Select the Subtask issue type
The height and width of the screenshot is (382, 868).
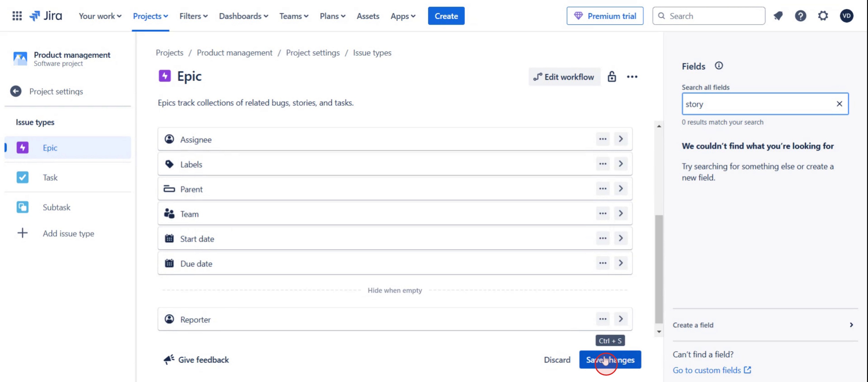tap(56, 207)
